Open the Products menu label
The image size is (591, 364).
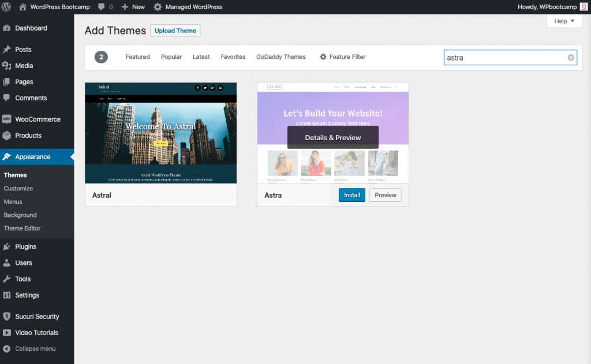(x=28, y=136)
